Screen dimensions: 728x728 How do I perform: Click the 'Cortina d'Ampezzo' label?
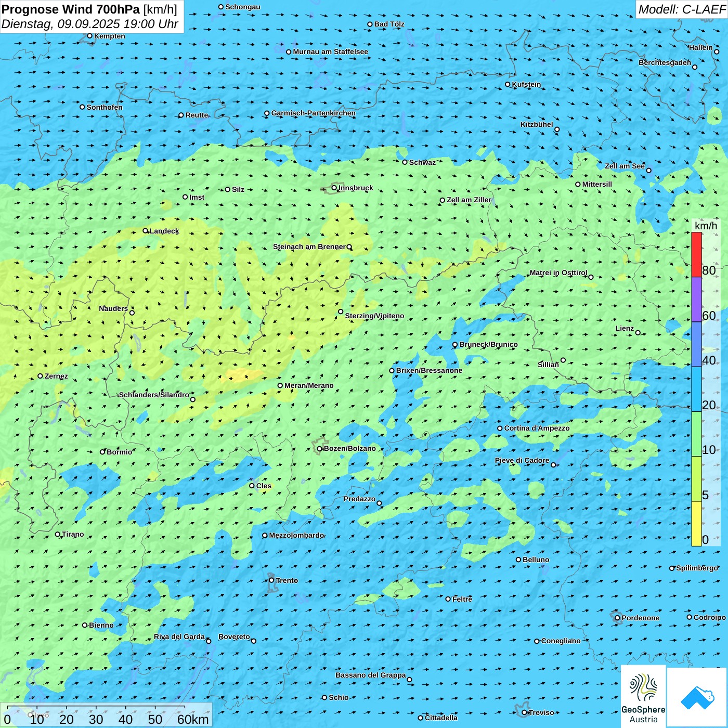537,428
